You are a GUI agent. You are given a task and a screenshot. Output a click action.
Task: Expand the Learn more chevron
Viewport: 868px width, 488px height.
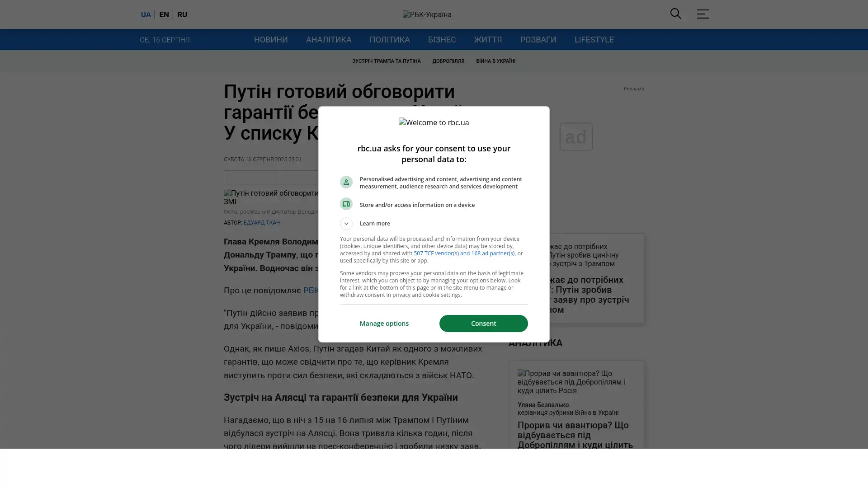[346, 224]
